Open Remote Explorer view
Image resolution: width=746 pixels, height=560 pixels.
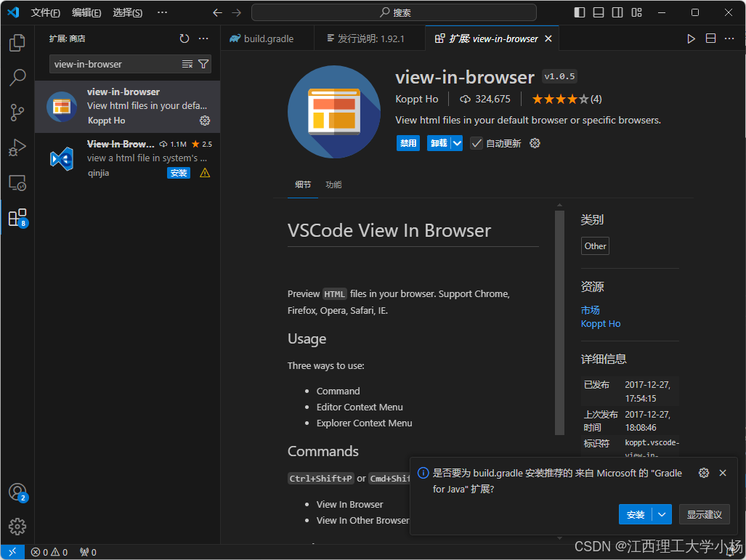click(x=17, y=183)
